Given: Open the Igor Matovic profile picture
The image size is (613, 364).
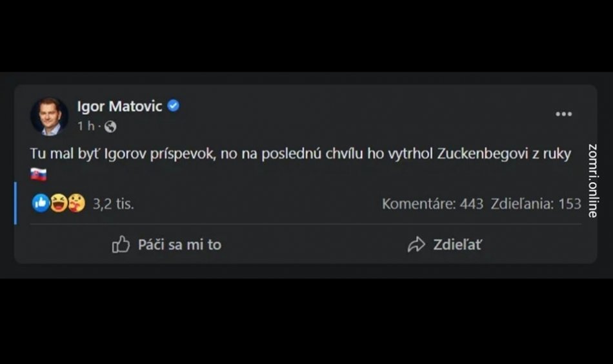Looking at the screenshot, I should click(49, 116).
